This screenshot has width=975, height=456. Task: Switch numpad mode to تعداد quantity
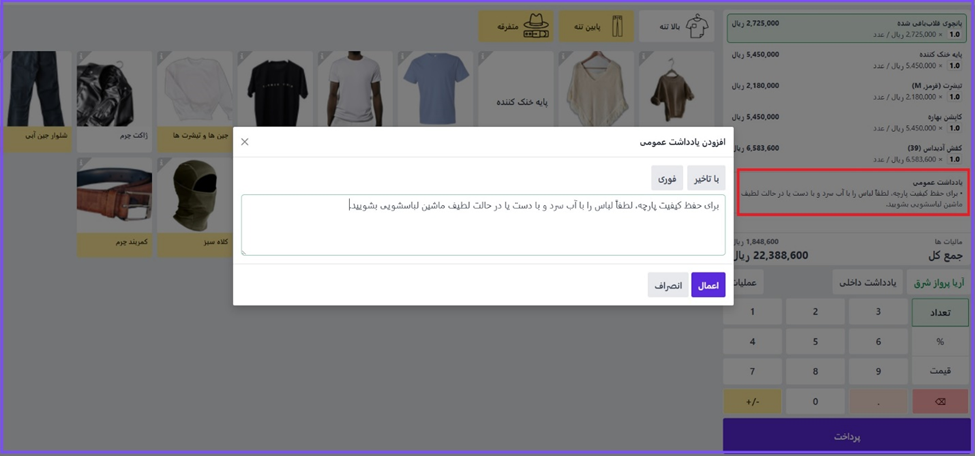(x=939, y=312)
